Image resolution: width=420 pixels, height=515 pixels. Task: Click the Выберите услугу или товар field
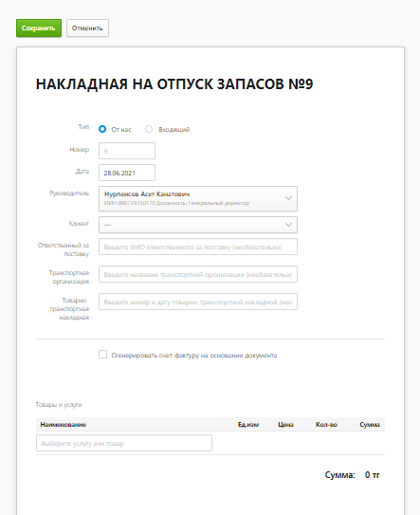124,443
